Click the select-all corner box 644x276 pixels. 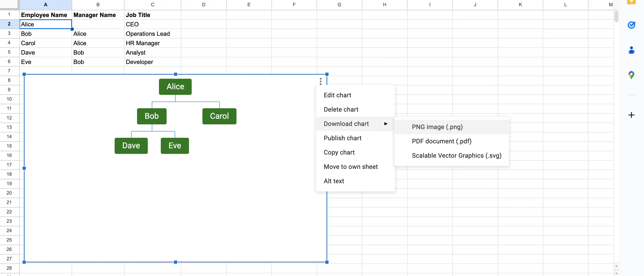pyautogui.click(x=9, y=4)
